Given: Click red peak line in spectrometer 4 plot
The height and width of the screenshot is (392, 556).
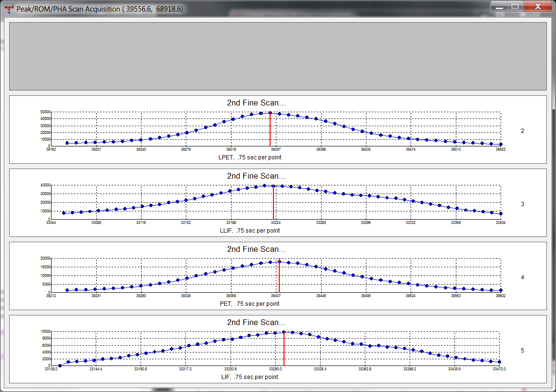Looking at the screenshot, I should point(279,276).
